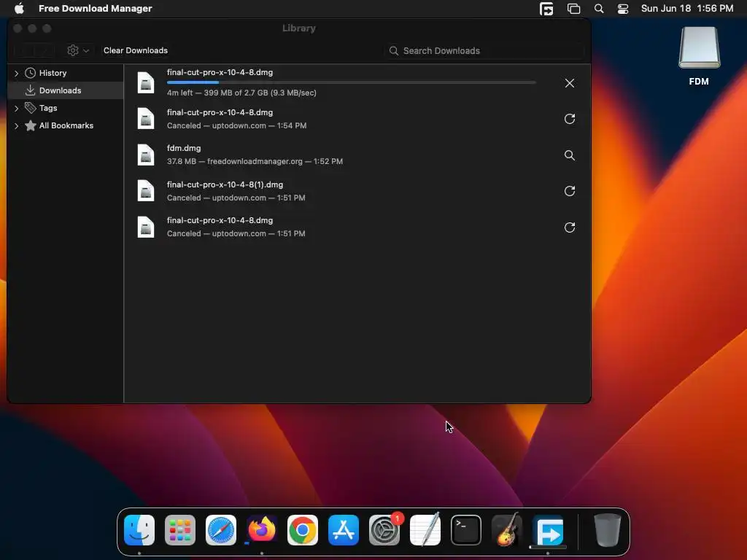Show fdm.dmg in Finder via magnifier icon

(569, 155)
